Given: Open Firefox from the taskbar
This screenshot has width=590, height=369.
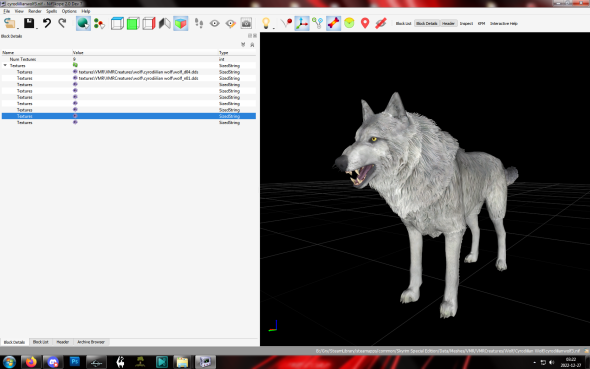Looking at the screenshot, I should click(x=31, y=362).
